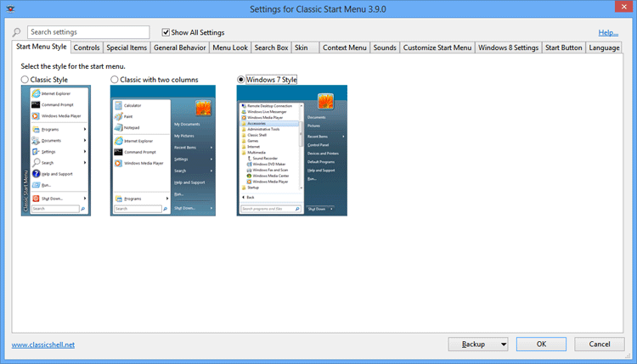Visit the www.classicshell.net link
Viewport: 637px width, 364px height.
(43, 345)
